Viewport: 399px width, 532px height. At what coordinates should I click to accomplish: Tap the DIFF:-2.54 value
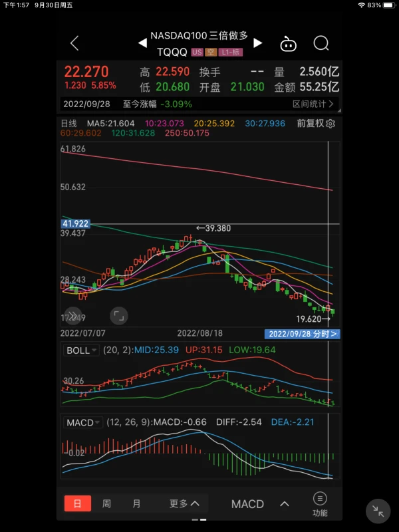pos(239,422)
